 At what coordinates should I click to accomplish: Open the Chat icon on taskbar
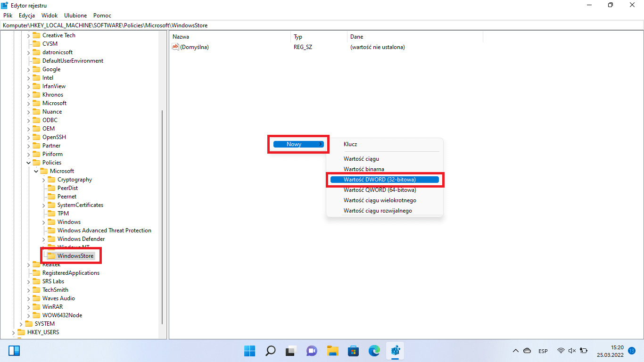click(312, 351)
